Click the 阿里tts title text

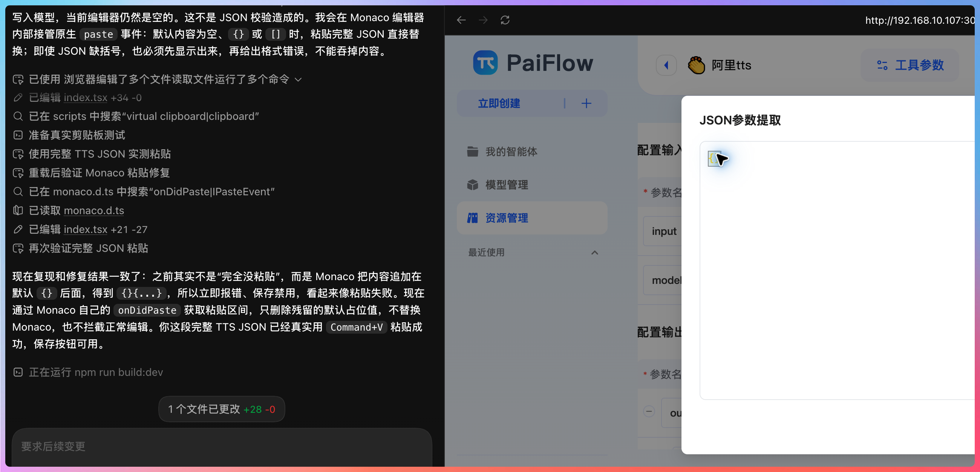pos(731,65)
